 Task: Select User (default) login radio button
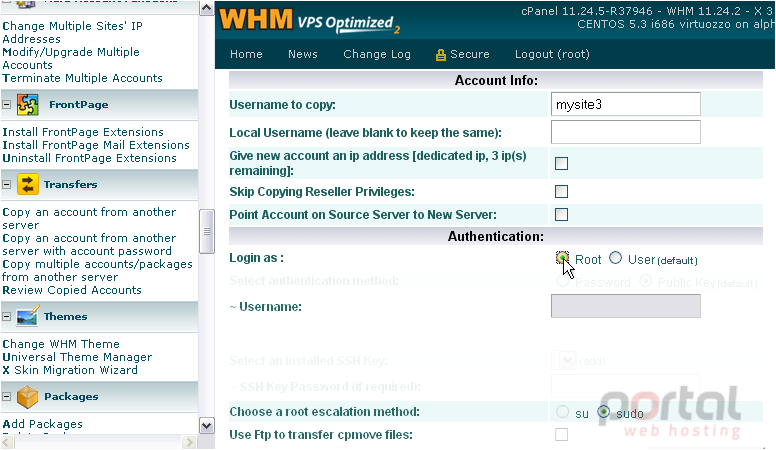pyautogui.click(x=615, y=257)
